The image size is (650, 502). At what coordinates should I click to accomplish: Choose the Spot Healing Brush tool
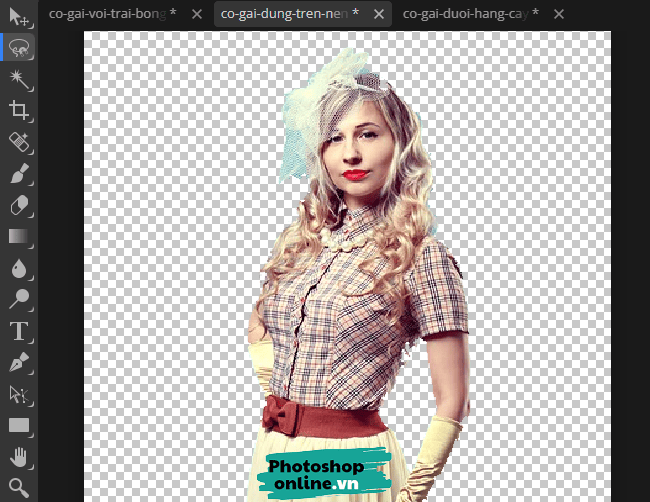[19, 142]
